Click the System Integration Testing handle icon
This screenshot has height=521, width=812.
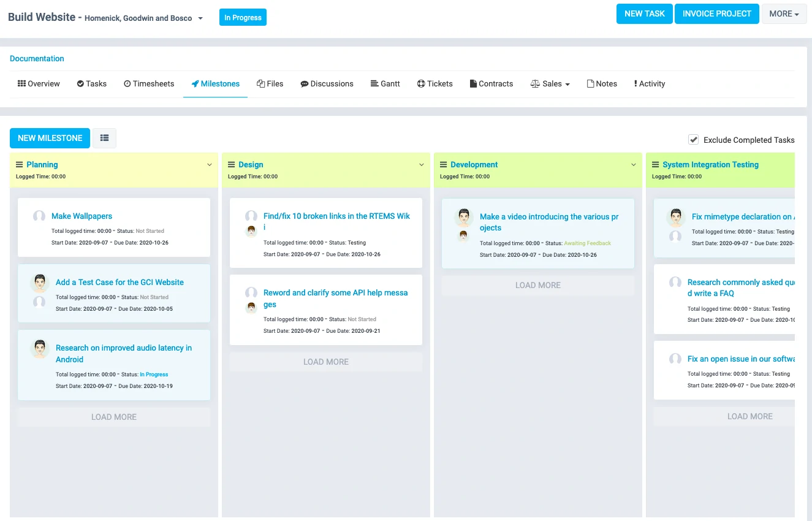(655, 164)
